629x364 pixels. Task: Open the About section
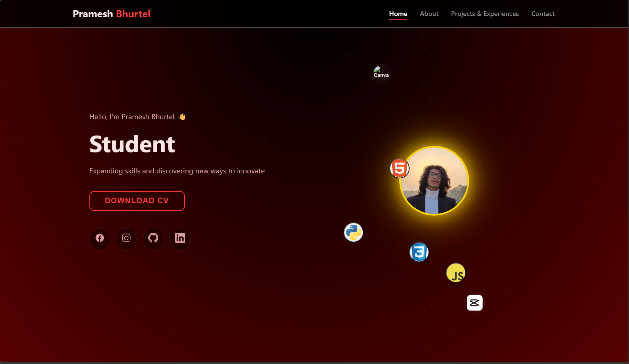click(x=429, y=14)
